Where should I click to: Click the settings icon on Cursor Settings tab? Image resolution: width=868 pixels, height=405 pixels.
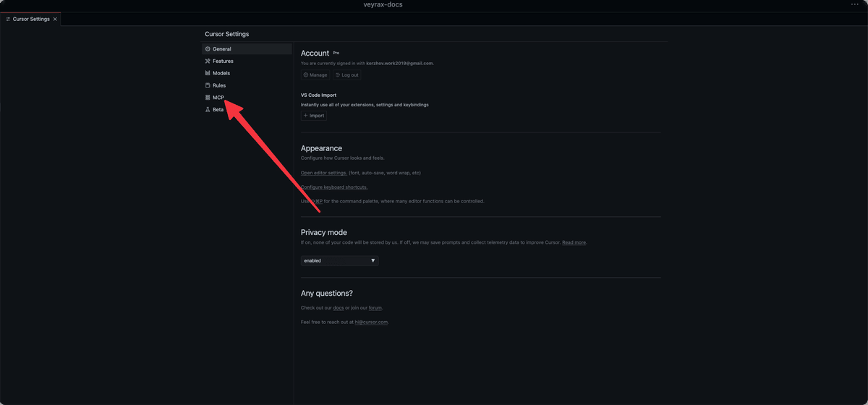[x=8, y=19]
